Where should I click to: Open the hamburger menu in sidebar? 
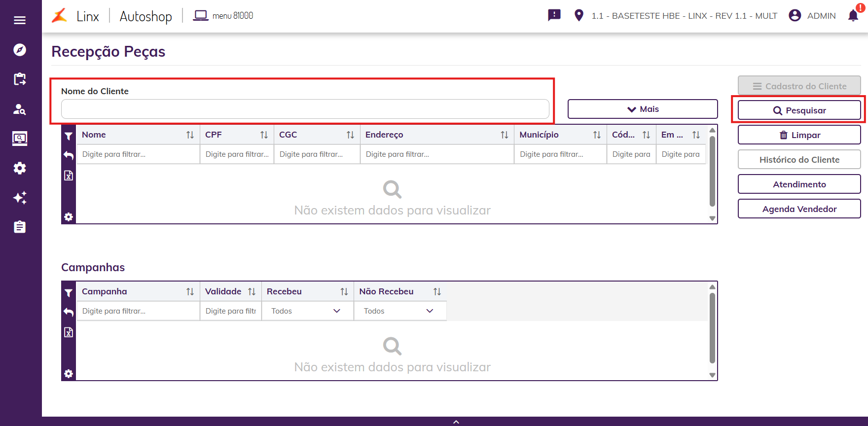[x=20, y=20]
